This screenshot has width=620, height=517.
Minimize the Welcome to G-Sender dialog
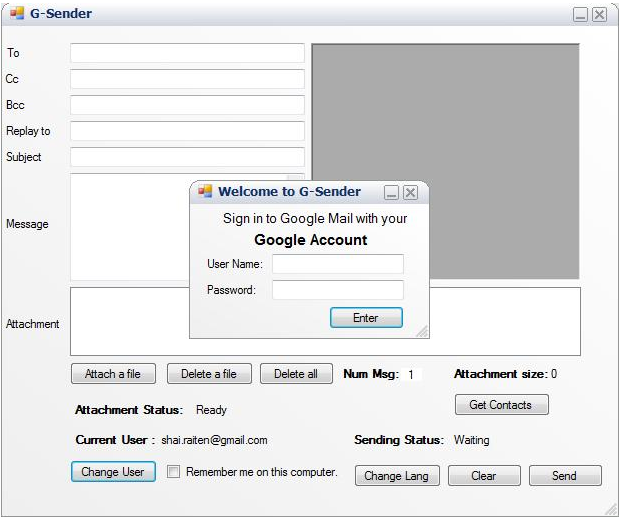tap(391, 193)
